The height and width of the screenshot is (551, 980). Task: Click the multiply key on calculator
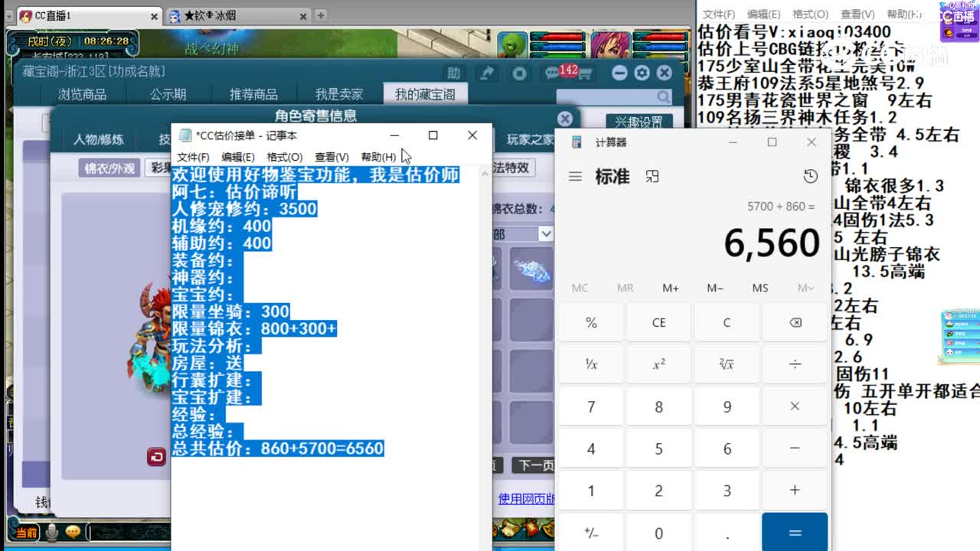coord(795,406)
